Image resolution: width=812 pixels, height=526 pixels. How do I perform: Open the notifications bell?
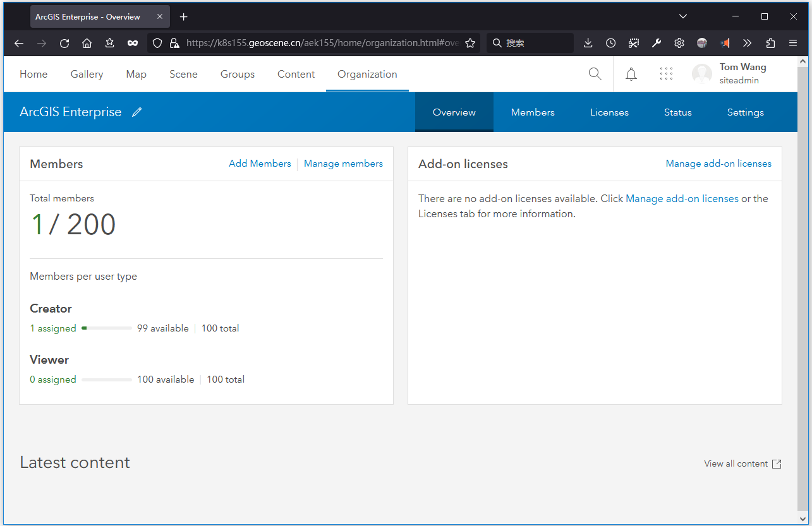pos(631,75)
